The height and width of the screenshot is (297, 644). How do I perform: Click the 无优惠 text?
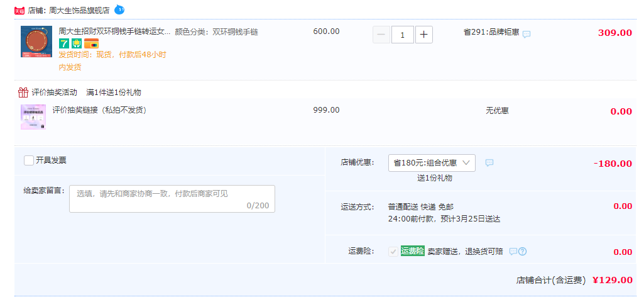pyautogui.click(x=498, y=110)
